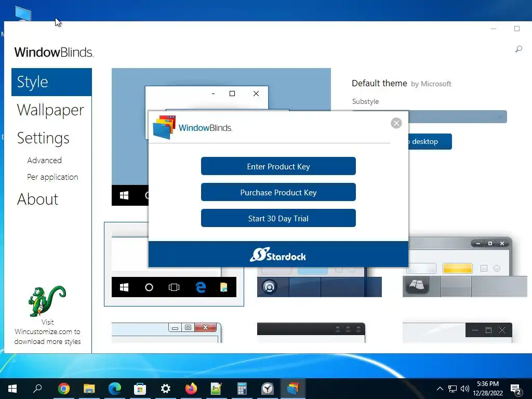This screenshot has width=532, height=399.
Task: Launch Google Chrome from the taskbar
Action: pos(63,389)
